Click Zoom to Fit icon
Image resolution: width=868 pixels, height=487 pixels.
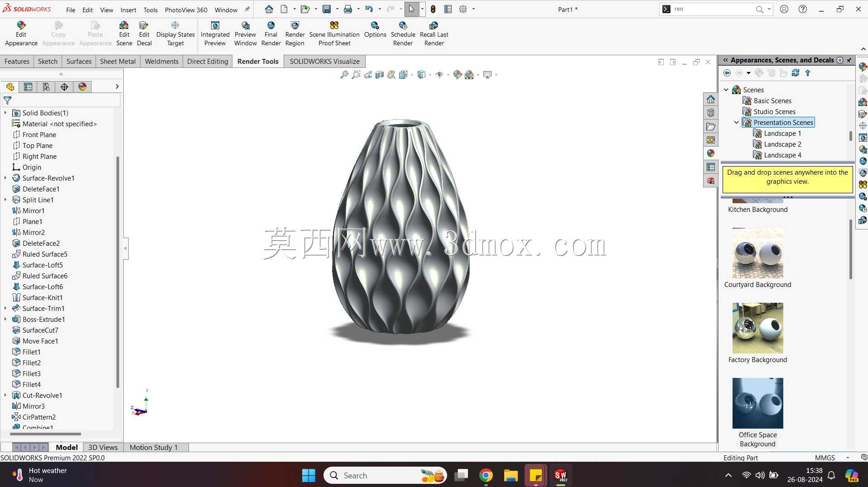344,75
